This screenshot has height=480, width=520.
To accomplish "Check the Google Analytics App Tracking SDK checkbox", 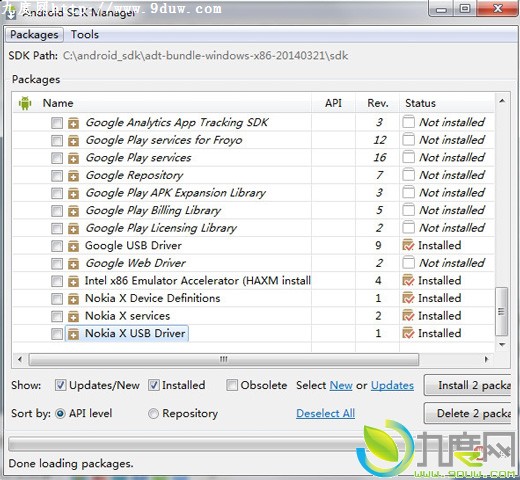I will click(57, 123).
